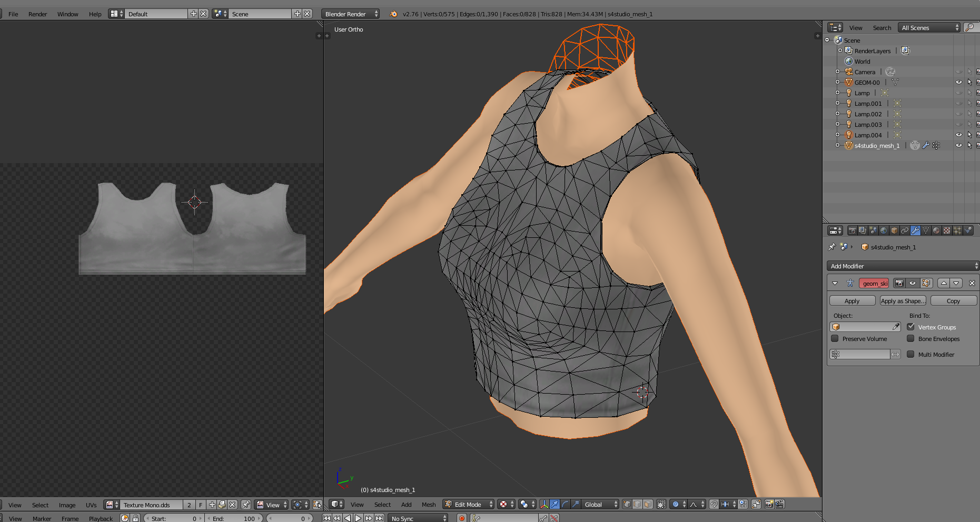Open the Edit Mode dropdown
980x522 pixels.
tap(467, 504)
